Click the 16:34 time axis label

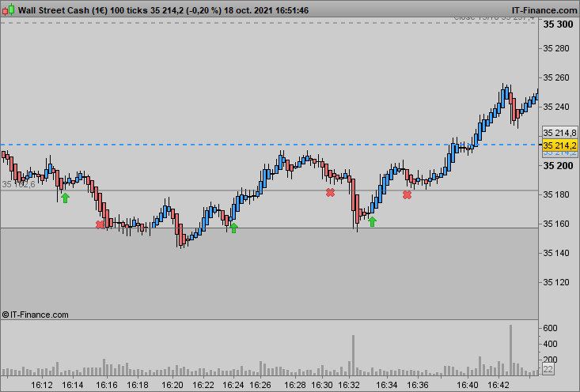click(x=387, y=385)
